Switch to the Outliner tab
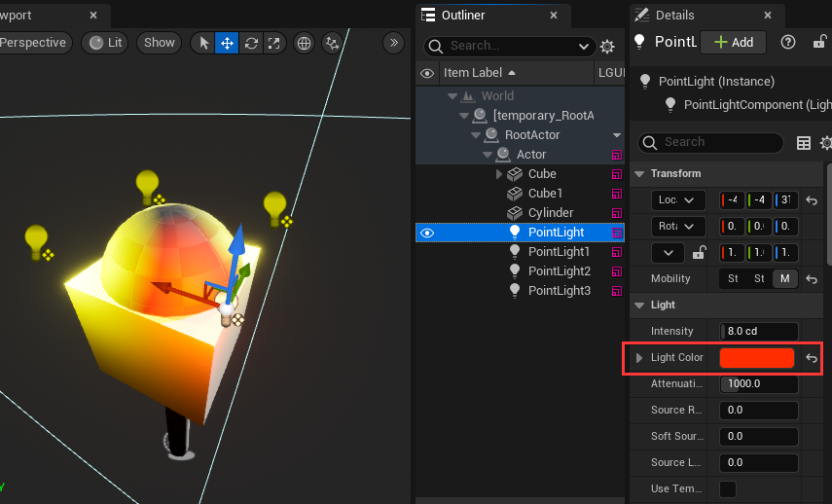This screenshot has width=832, height=504. tap(463, 15)
